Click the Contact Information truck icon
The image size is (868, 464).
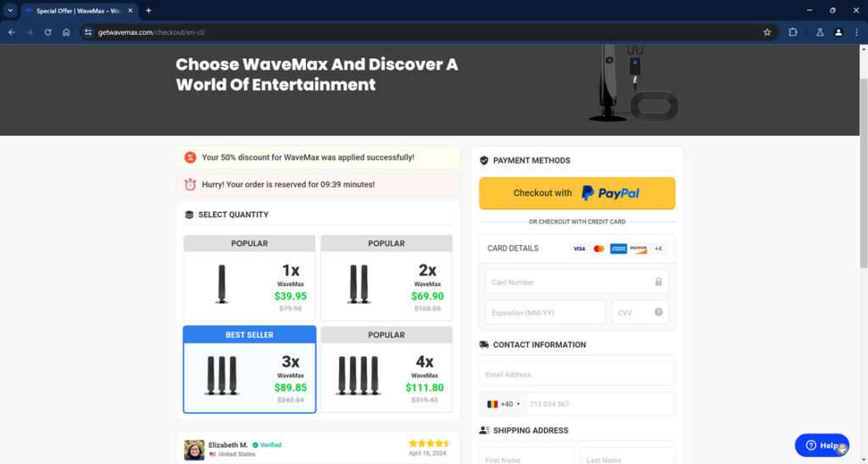(484, 344)
